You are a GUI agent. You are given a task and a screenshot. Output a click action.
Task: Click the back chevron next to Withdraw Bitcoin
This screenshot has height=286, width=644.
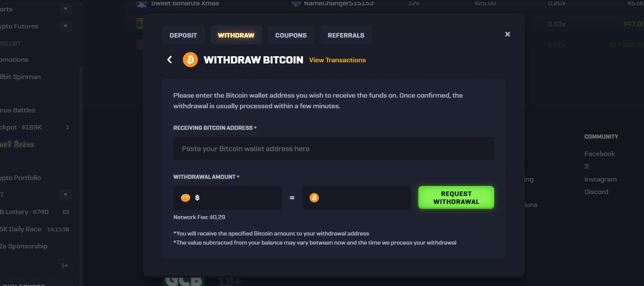pyautogui.click(x=170, y=60)
